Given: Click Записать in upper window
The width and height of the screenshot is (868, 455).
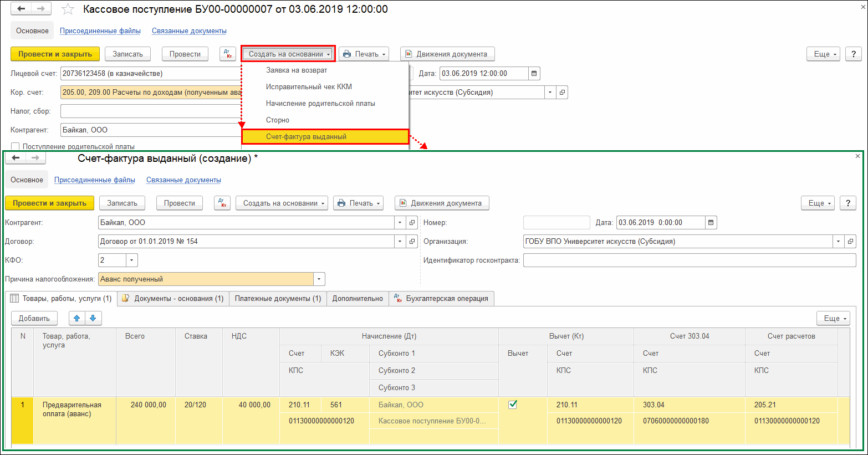Looking at the screenshot, I should (x=128, y=54).
